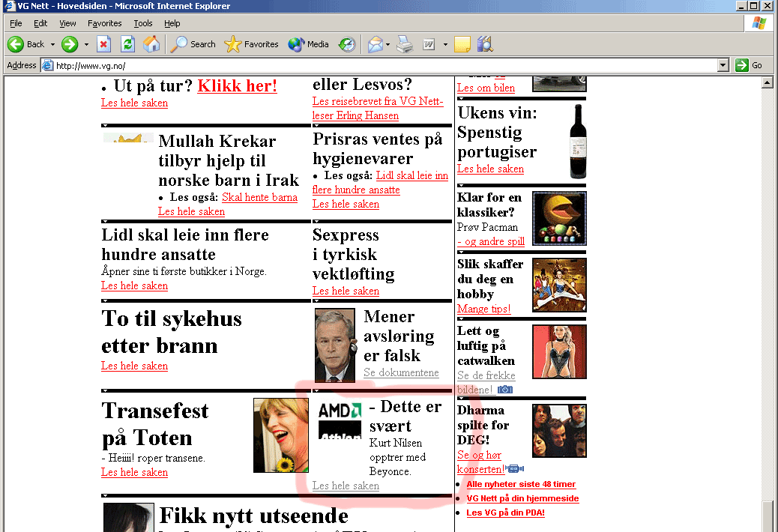Click the 'Sexpress i tyrkisk vektløfting' headline
Image resolution: width=778 pixels, height=532 pixels.
[x=354, y=254]
